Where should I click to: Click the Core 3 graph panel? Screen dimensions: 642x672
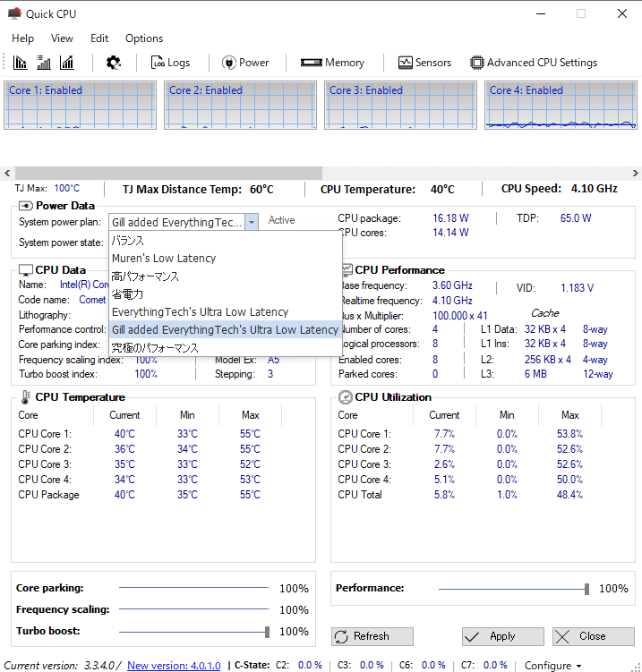400,105
